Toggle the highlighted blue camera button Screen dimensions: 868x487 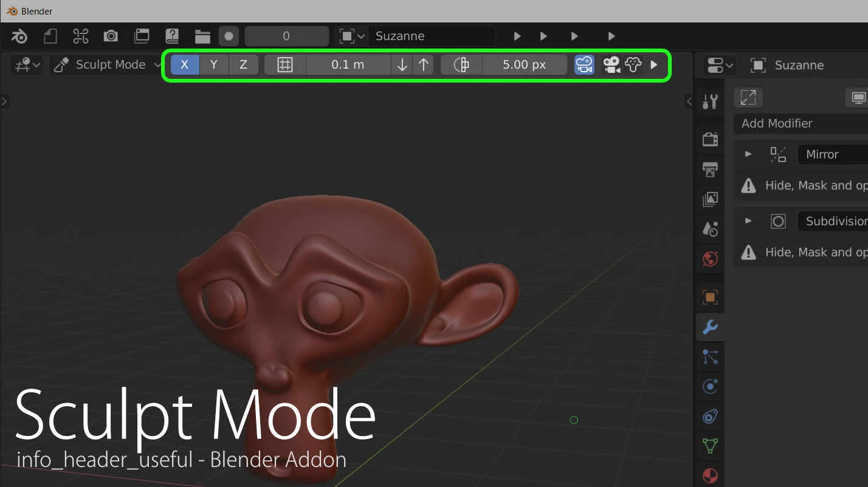[x=584, y=65]
